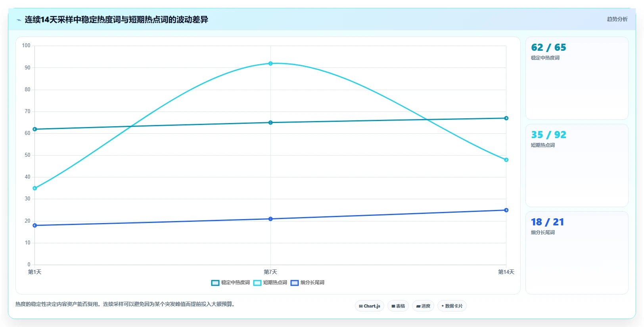Click the 第7天 x-axis label
The width and height of the screenshot is (644, 327).
tap(270, 272)
